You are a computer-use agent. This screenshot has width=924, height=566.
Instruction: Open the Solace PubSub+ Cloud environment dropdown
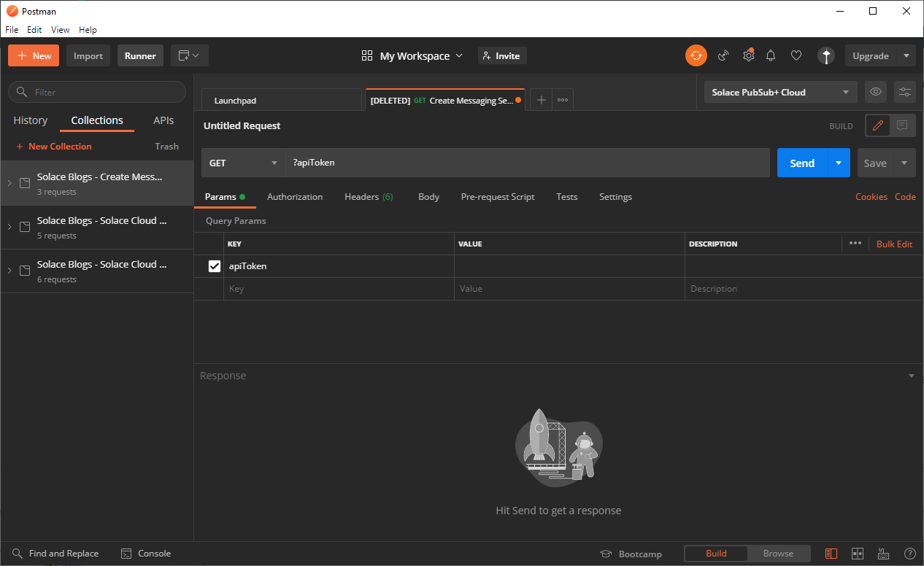point(779,92)
